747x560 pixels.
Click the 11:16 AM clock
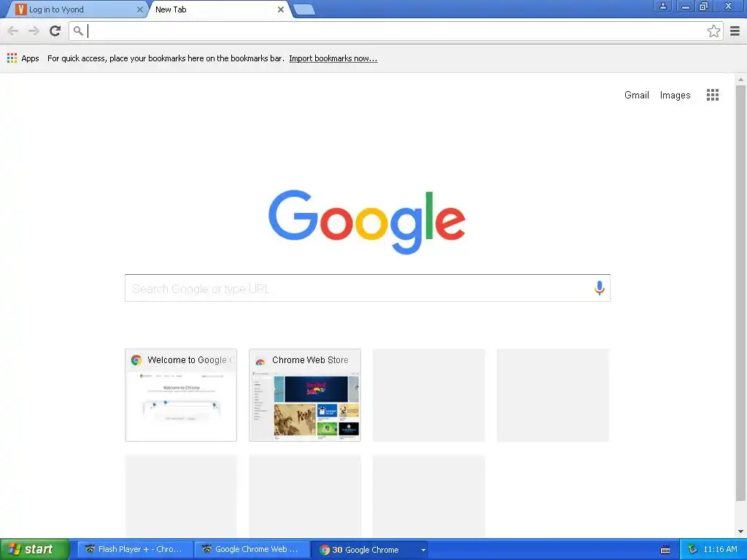720,550
